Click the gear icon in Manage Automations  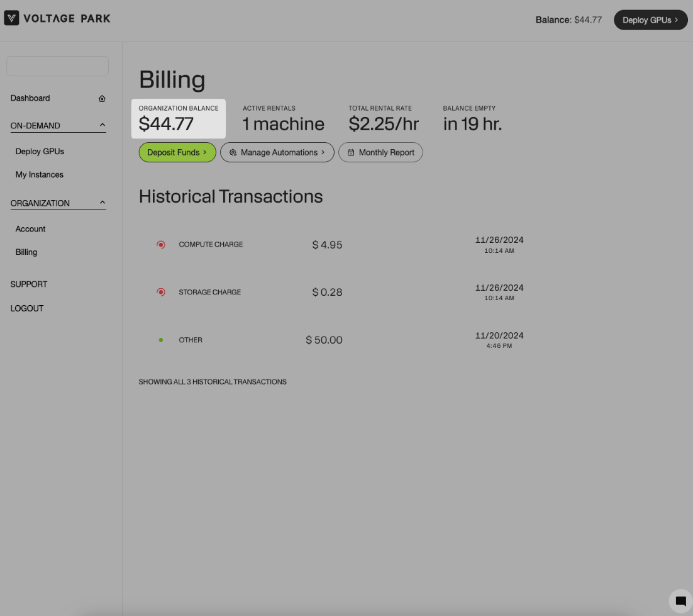(233, 153)
